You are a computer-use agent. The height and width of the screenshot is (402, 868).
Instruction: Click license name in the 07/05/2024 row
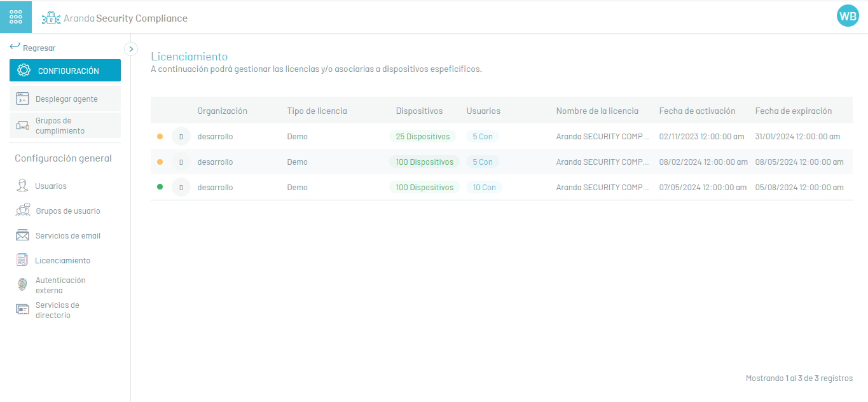[603, 187]
